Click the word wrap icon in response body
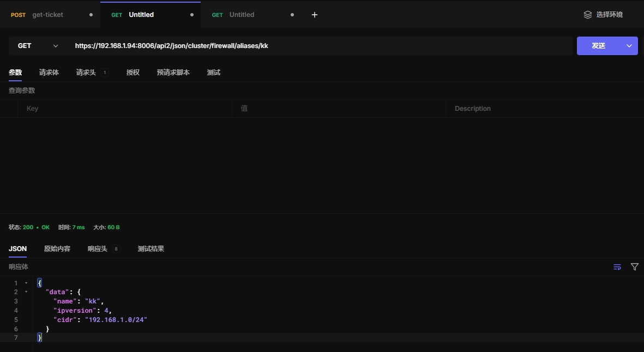This screenshot has width=644, height=352. point(617,267)
